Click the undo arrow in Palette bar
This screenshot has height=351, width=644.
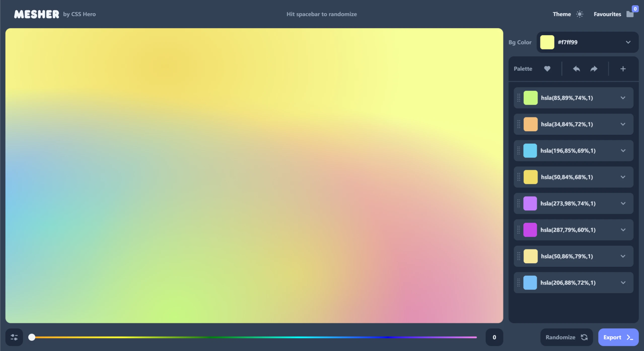(576, 69)
